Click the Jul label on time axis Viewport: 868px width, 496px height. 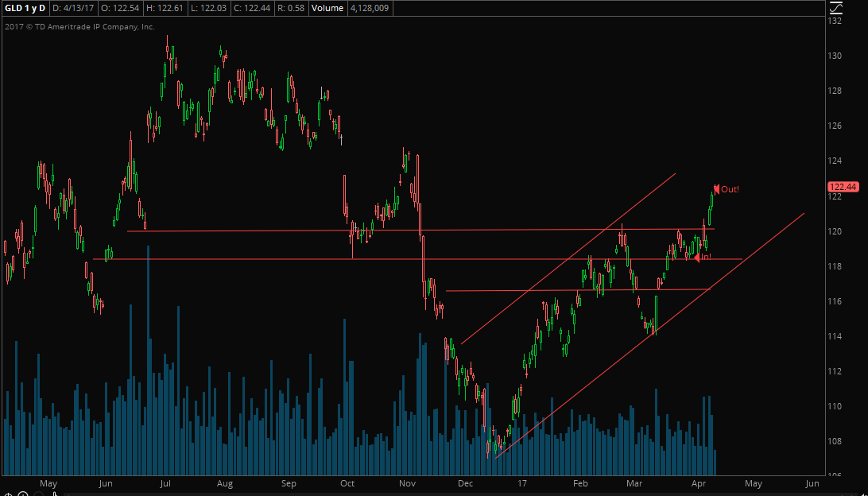click(165, 483)
